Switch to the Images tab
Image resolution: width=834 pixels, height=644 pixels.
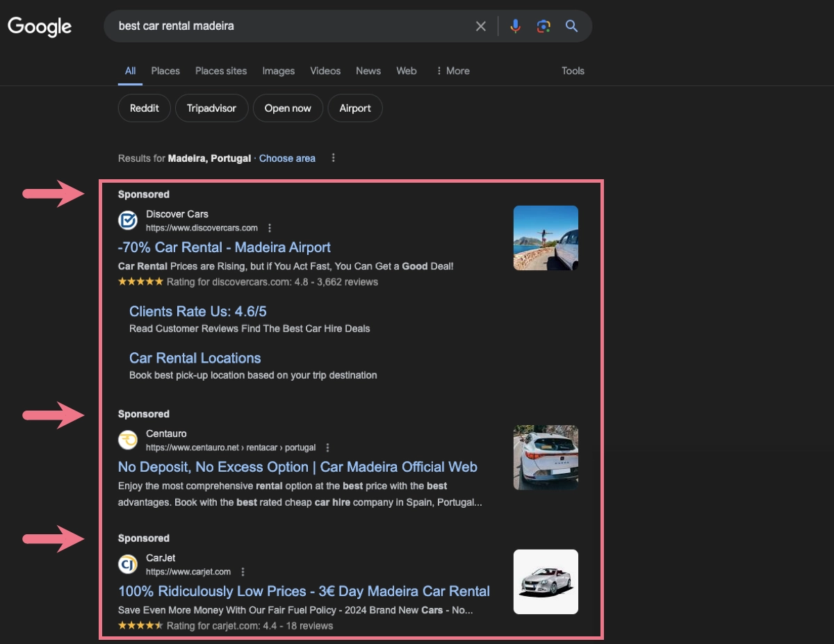(278, 71)
